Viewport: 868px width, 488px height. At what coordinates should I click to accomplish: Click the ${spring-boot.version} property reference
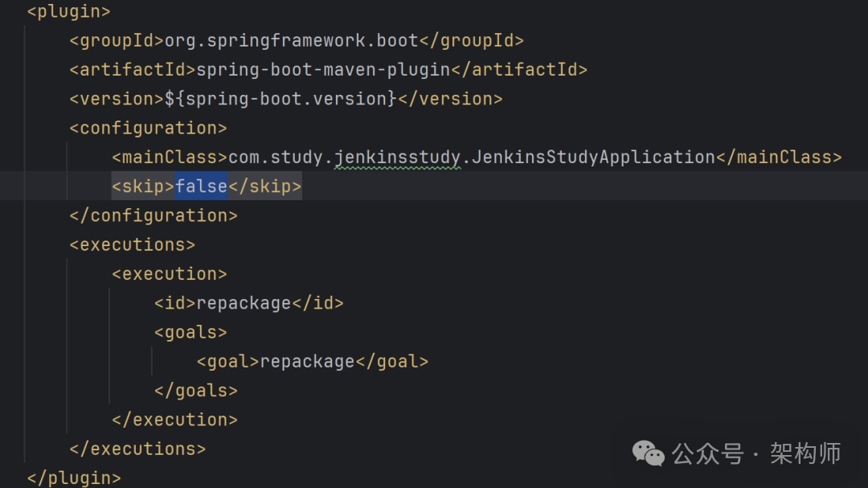pos(281,99)
